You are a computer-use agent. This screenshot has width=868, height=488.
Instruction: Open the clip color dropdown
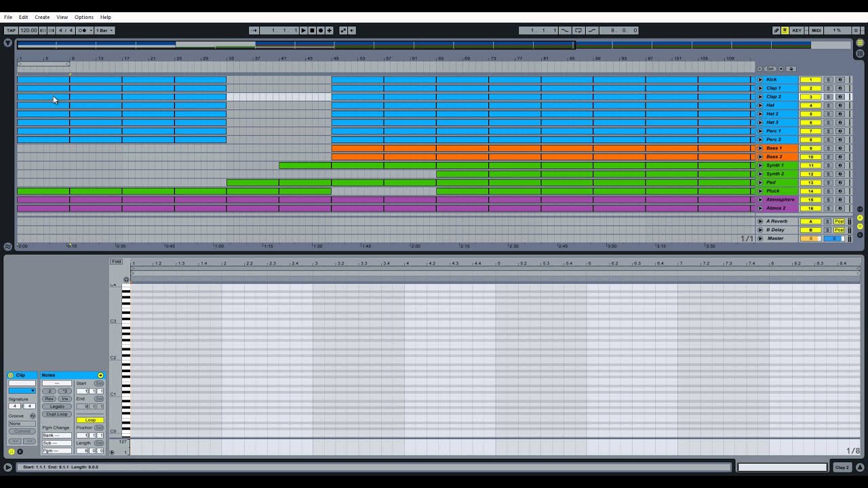[22, 391]
